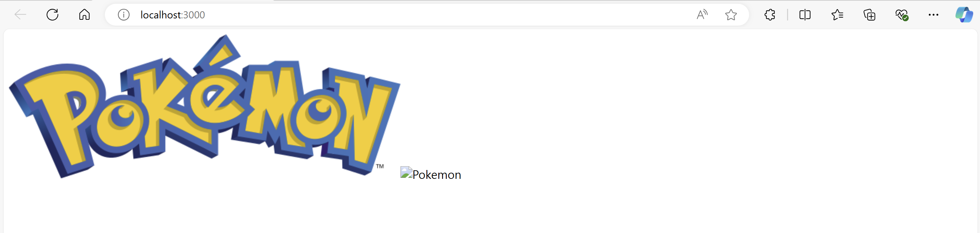Viewport: 980px width, 233px height.
Task: Open Settings and more menu
Action: coord(933,15)
